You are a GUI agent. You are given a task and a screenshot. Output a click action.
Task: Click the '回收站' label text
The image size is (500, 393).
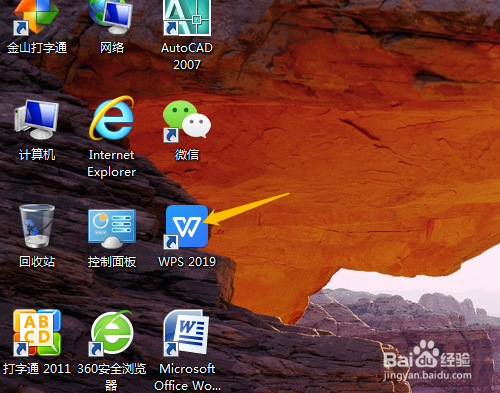click(x=37, y=262)
